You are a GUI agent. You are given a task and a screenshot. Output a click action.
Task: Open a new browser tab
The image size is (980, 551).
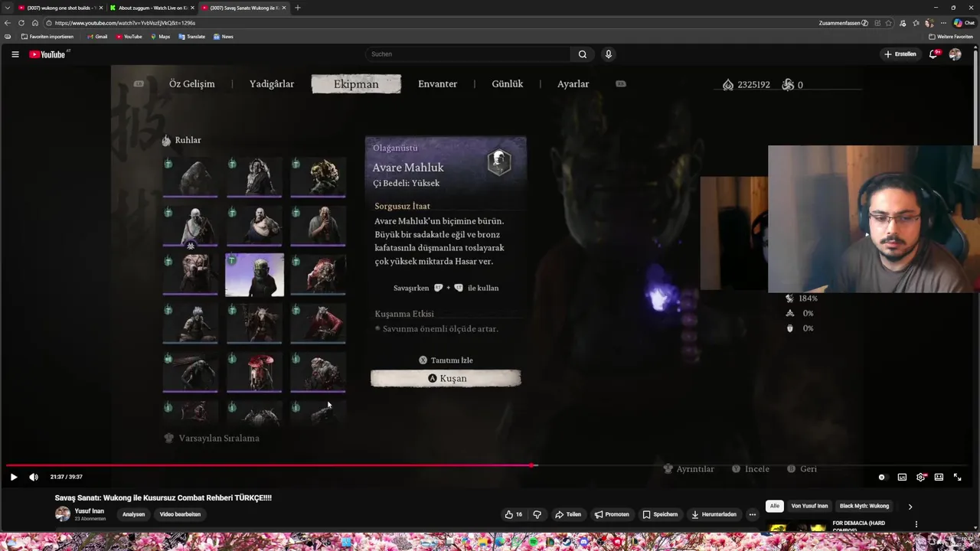coord(298,8)
